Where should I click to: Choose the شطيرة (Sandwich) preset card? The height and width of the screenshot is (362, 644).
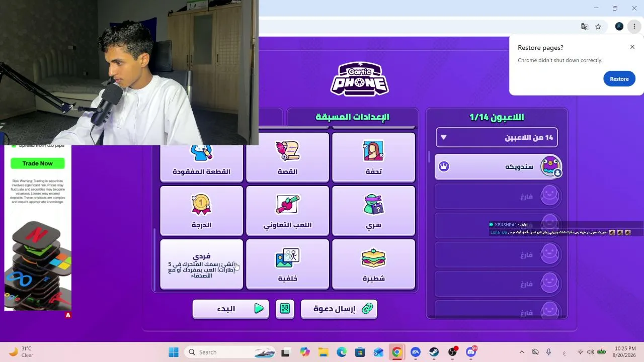pos(373,264)
